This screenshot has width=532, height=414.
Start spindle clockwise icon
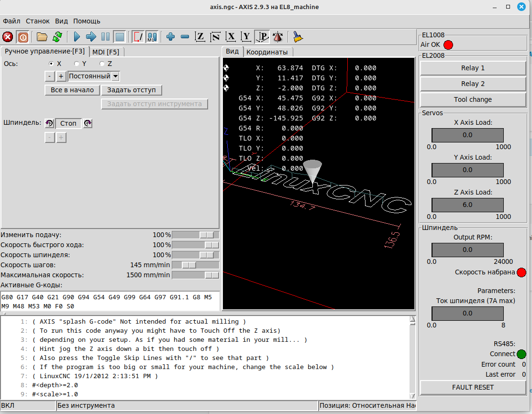[x=88, y=123]
